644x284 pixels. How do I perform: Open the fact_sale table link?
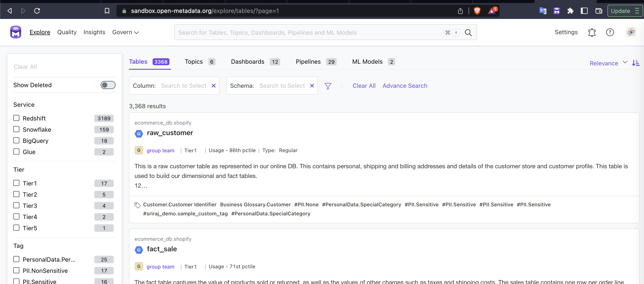tap(162, 249)
